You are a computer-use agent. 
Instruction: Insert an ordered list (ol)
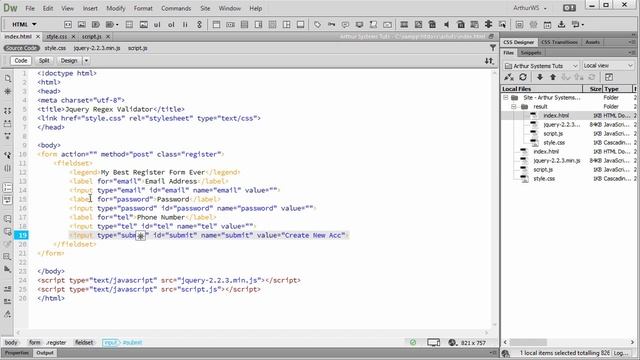(x=171, y=24)
